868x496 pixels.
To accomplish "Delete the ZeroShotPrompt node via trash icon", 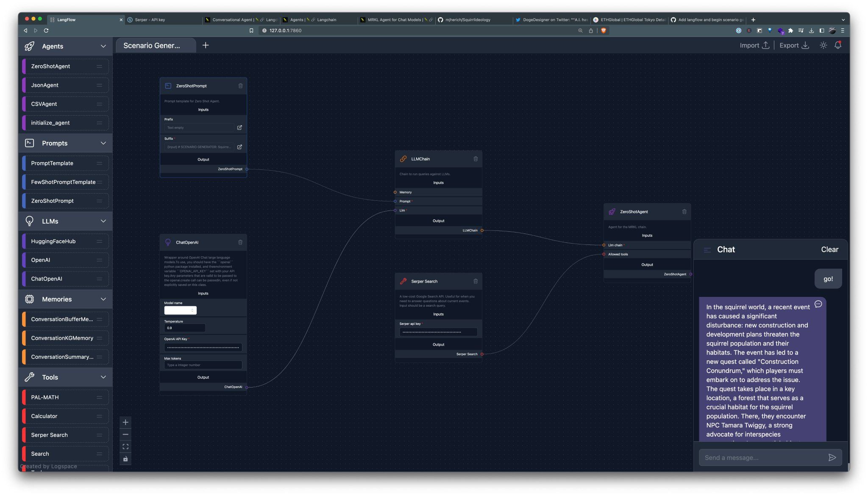I will tap(240, 86).
